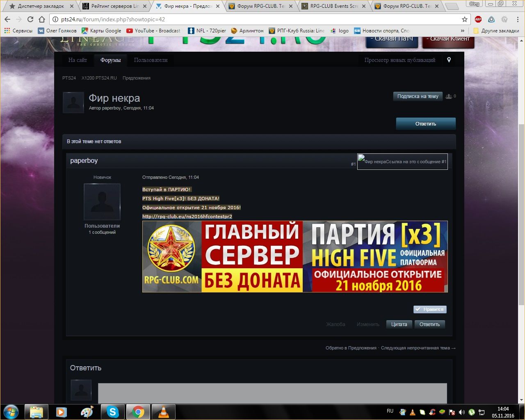Open paperboy's avatar in the post
Screen dimensions: 525x420
[x=102, y=201]
